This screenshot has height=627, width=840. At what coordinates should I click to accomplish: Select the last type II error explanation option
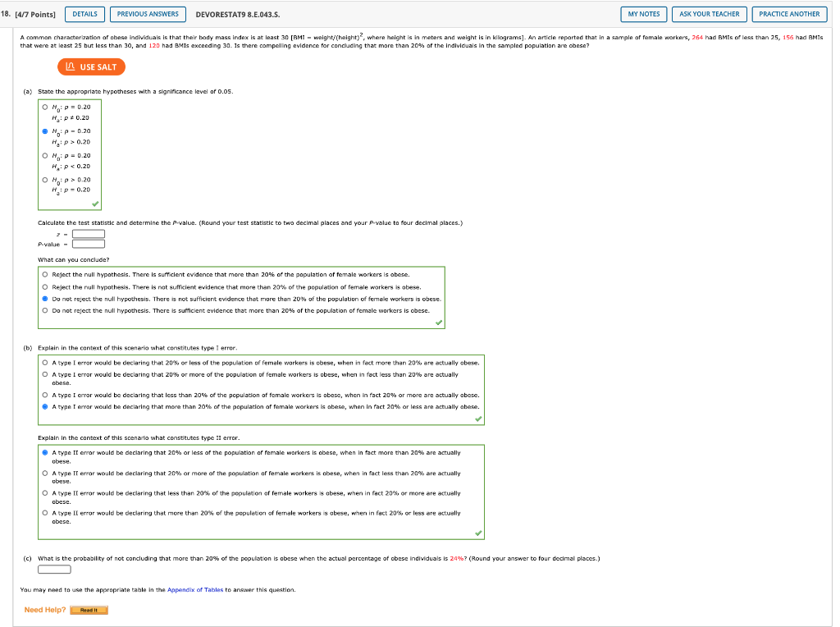pyautogui.click(x=43, y=514)
